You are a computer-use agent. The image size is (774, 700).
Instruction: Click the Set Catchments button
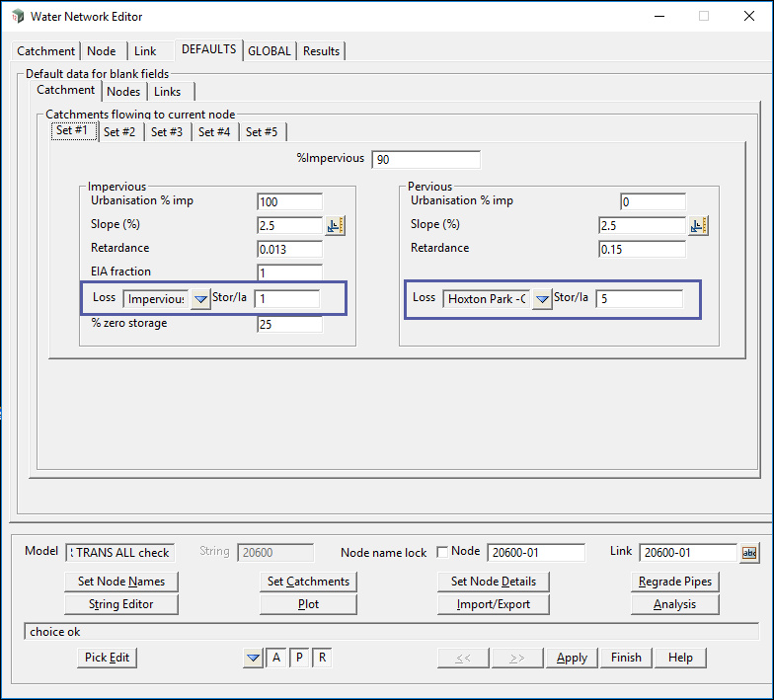pyautogui.click(x=308, y=582)
